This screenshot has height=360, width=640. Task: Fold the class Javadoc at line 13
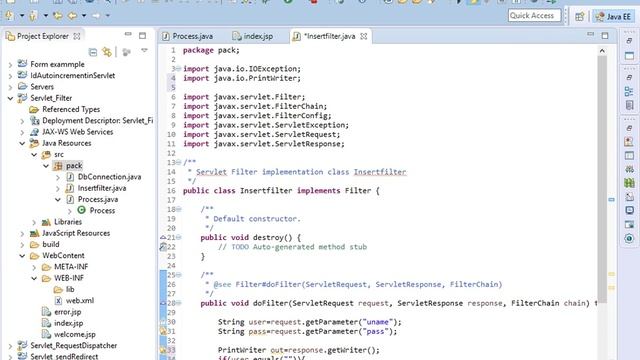tap(179, 162)
